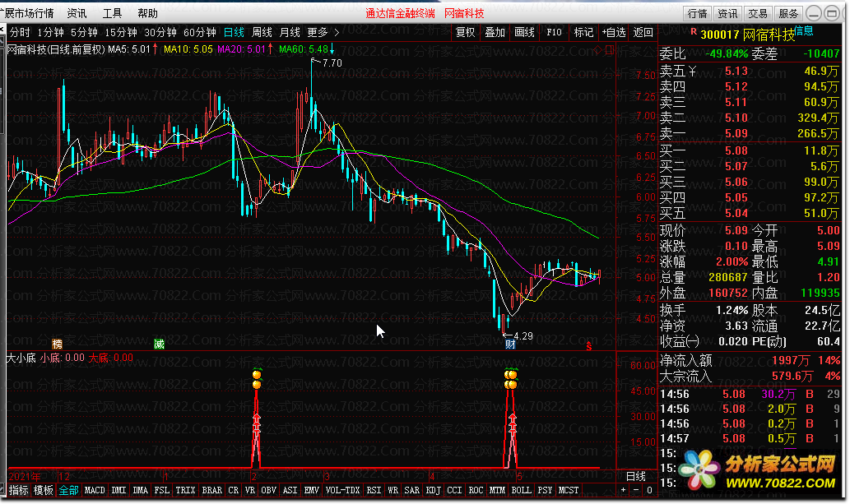
Task: Click the 交易 button at top right
Action: [758, 13]
